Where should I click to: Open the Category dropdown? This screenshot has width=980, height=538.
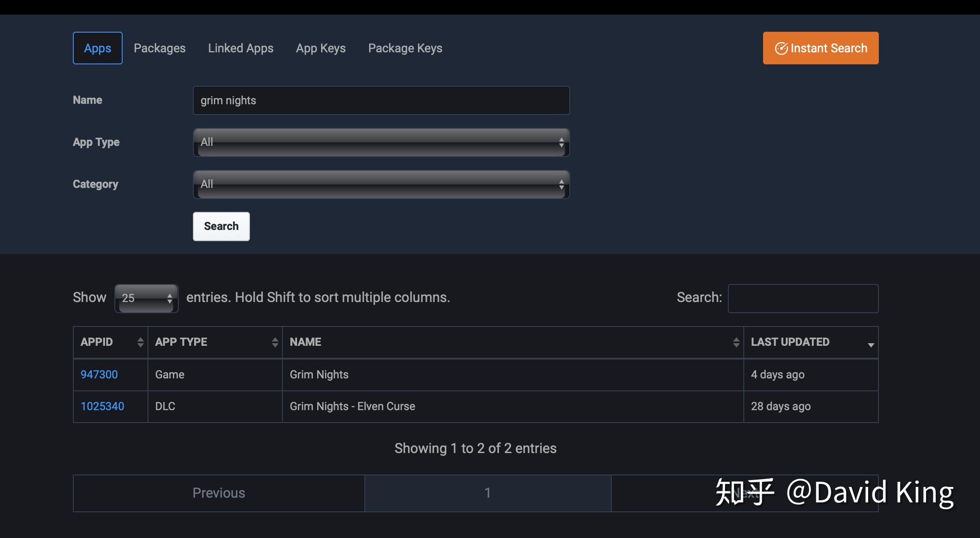381,184
